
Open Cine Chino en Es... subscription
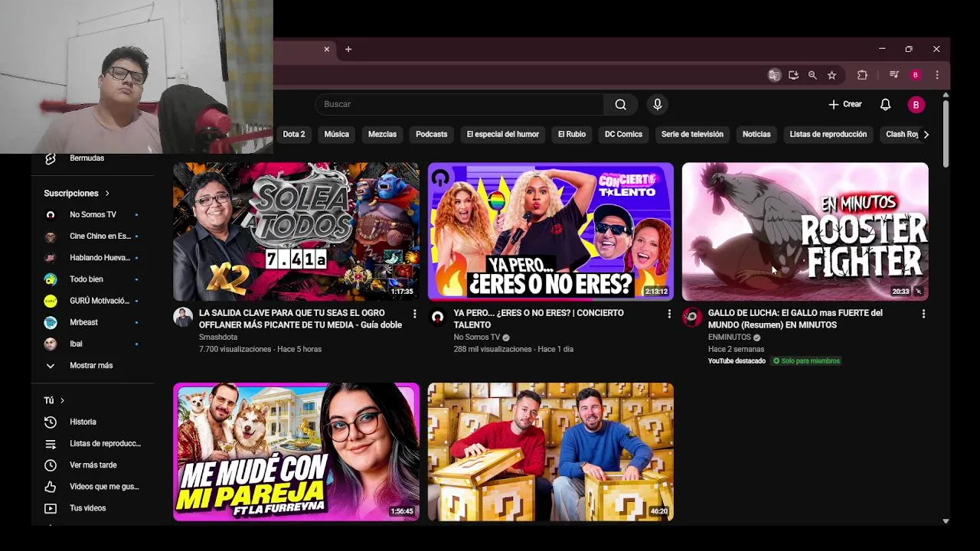point(92,236)
